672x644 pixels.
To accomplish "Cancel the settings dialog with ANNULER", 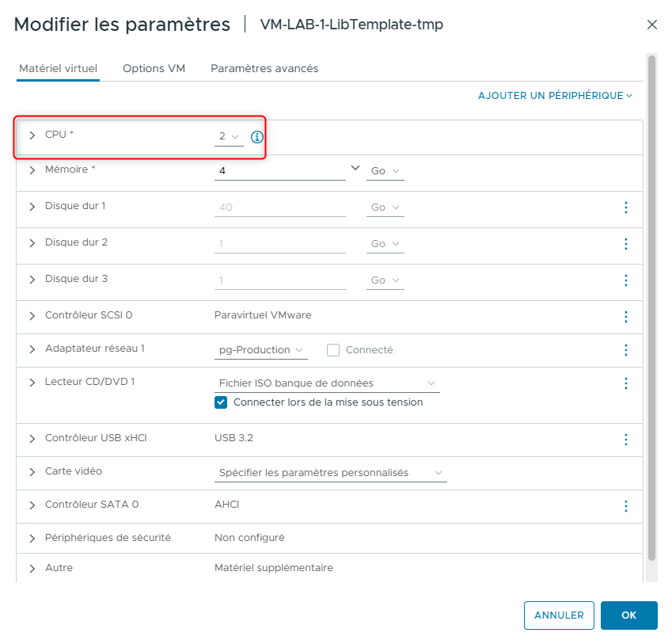I will click(x=559, y=615).
